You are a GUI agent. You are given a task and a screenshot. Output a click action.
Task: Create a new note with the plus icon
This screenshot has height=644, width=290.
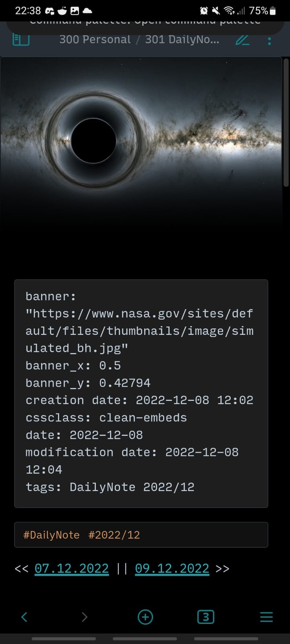pos(145,617)
